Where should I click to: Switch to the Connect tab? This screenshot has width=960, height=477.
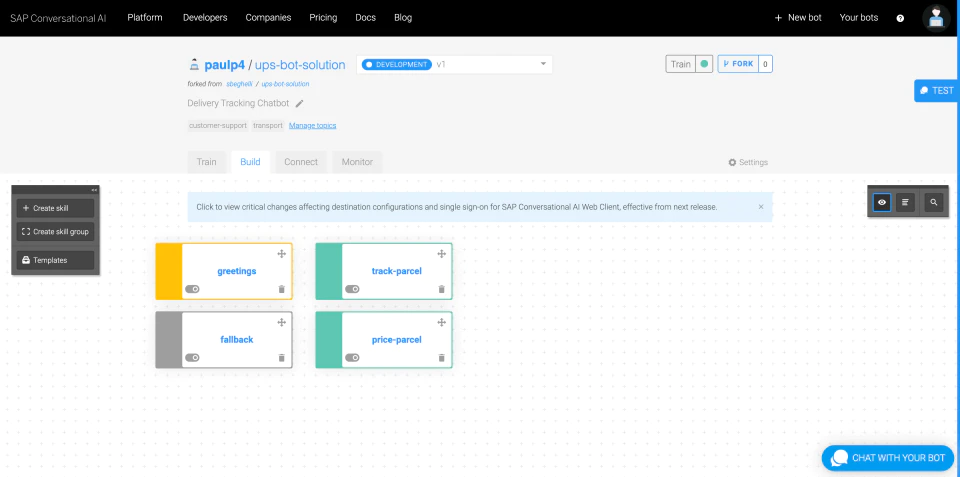[301, 162]
